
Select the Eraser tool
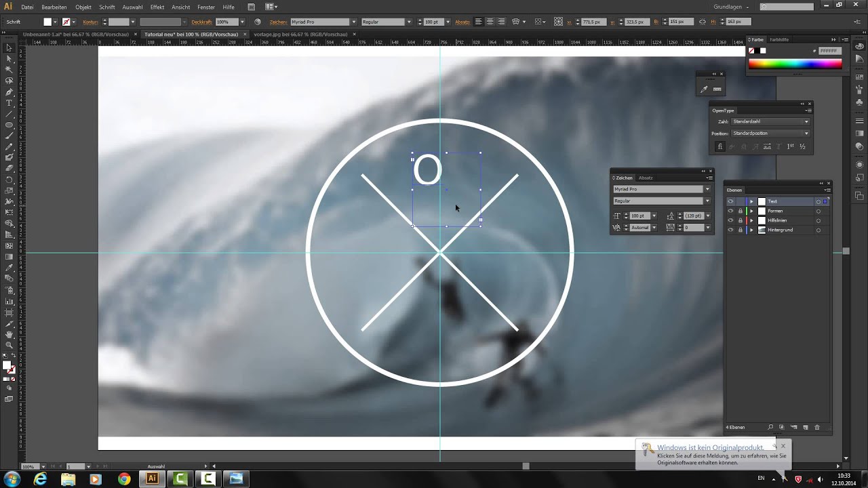[x=9, y=169]
